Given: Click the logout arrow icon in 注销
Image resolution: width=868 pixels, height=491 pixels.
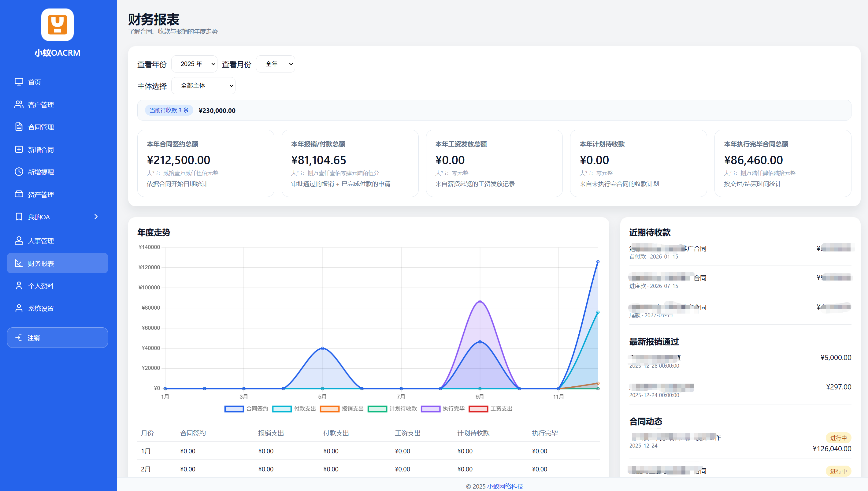Looking at the screenshot, I should click(19, 337).
